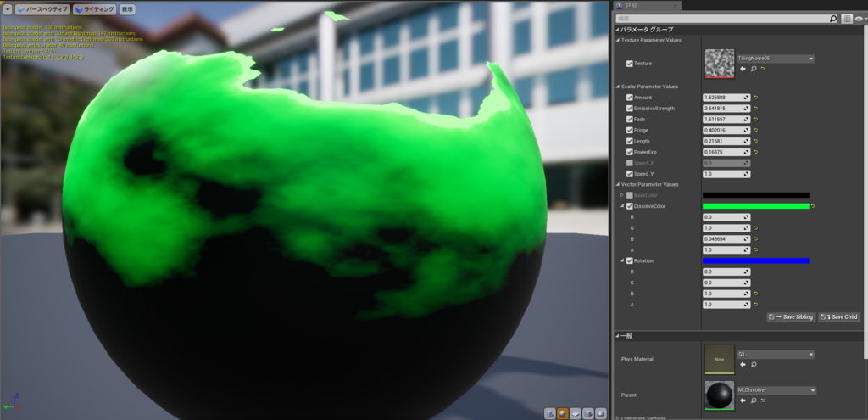Image resolution: width=868 pixels, height=420 pixels.
Task: Reset DissolveColor to default
Action: click(x=815, y=206)
